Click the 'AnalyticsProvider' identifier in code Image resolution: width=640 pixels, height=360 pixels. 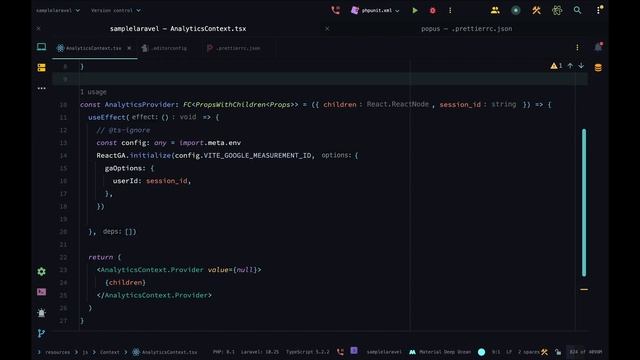coord(140,105)
